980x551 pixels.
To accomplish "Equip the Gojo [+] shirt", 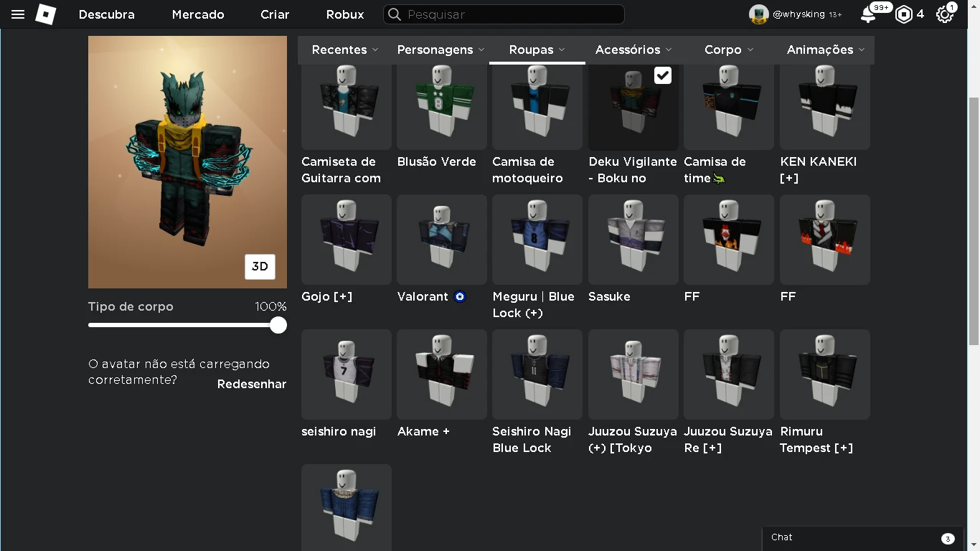I will tap(347, 240).
